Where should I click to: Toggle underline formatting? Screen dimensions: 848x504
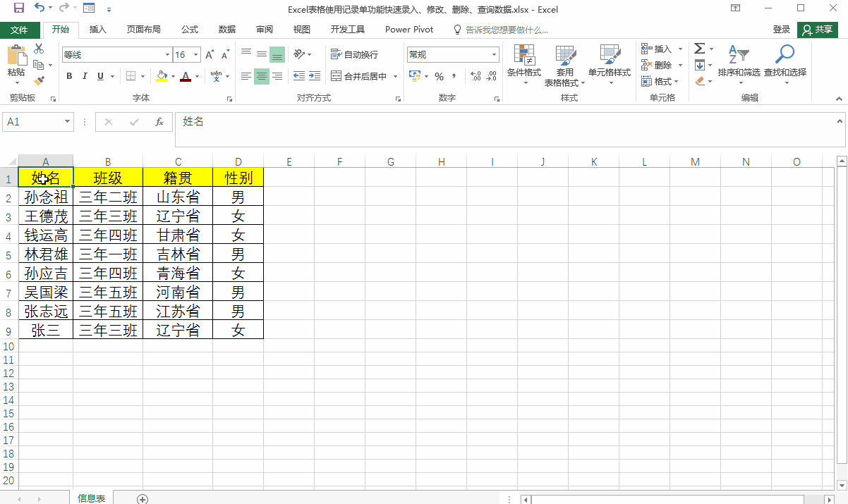[x=101, y=76]
